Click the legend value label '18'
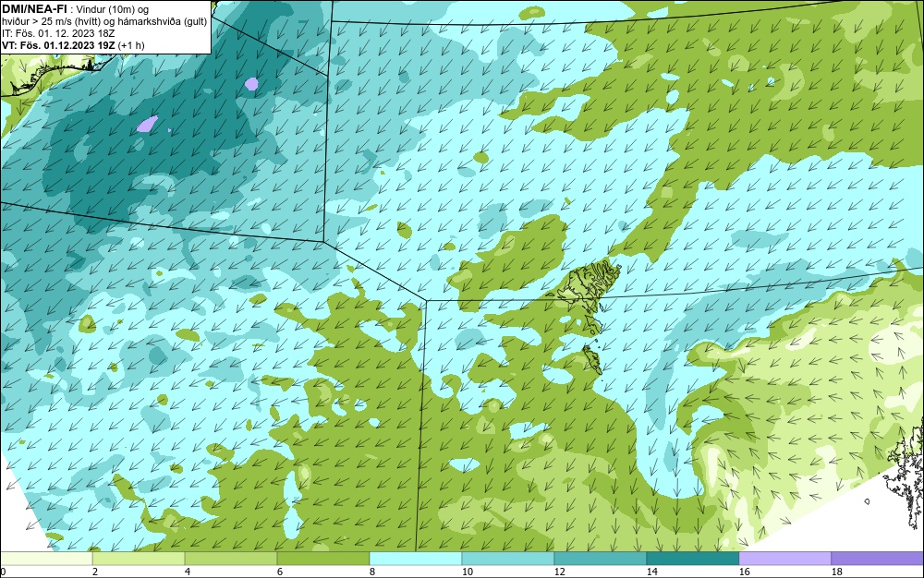Viewport: 924px width, 578px height. [836, 572]
